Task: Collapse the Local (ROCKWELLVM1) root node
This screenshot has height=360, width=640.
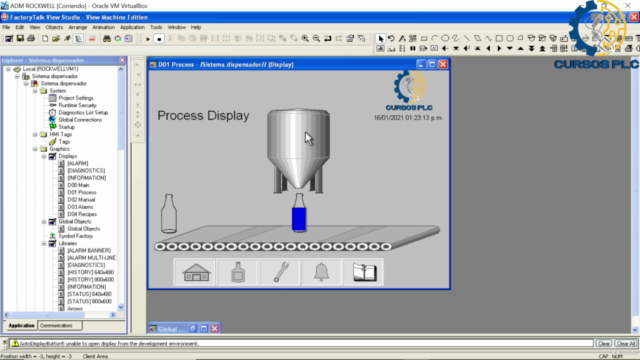Action: pyautogui.click(x=8, y=69)
